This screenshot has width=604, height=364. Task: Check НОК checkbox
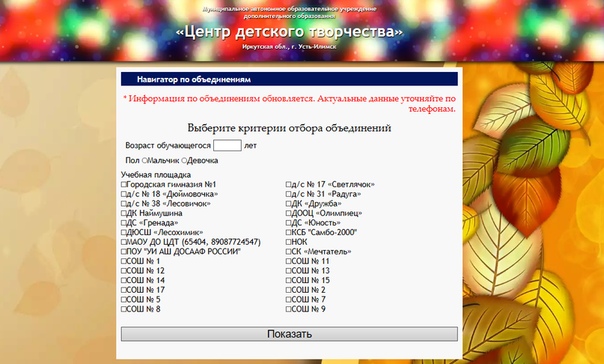tap(288, 242)
